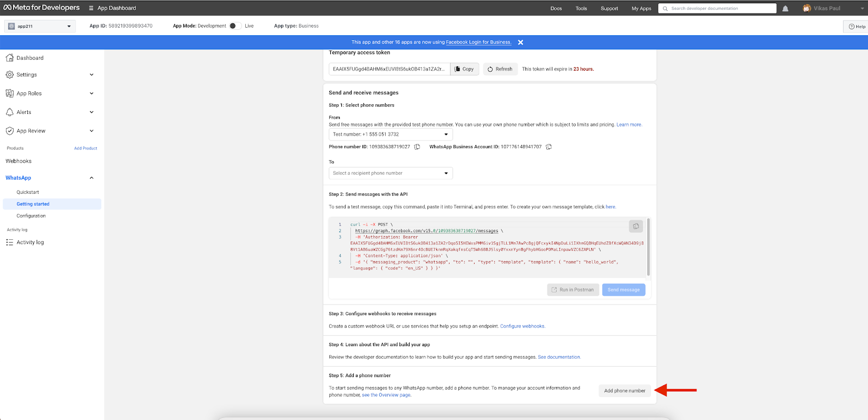Click the App ID 589219399893470 text
Viewport: 868px width, 420px height.
click(121, 26)
